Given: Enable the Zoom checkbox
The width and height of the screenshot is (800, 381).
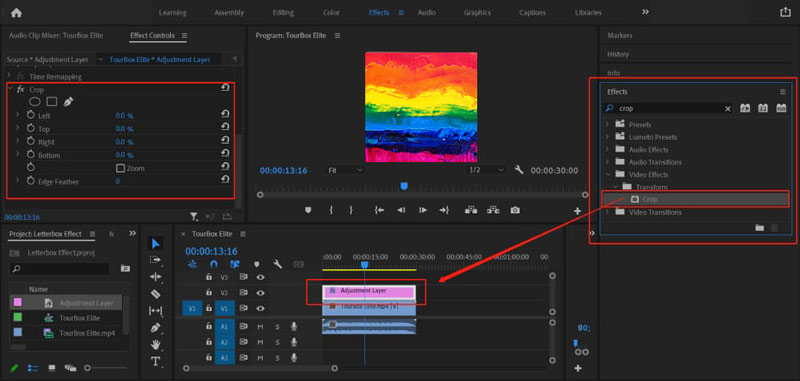Looking at the screenshot, I should (120, 168).
